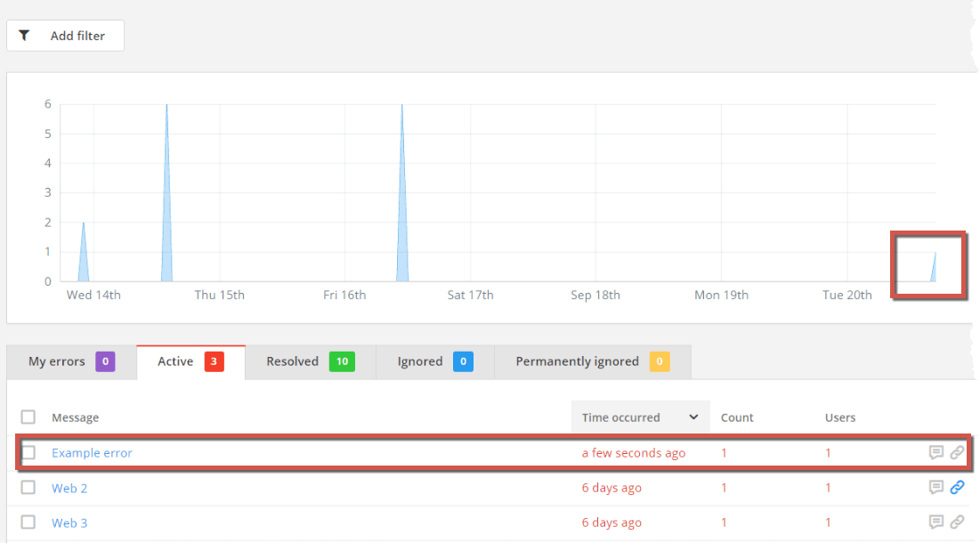Click the comment icon on Web 3 row
Viewport: 980px width, 551px height.
pos(936,522)
